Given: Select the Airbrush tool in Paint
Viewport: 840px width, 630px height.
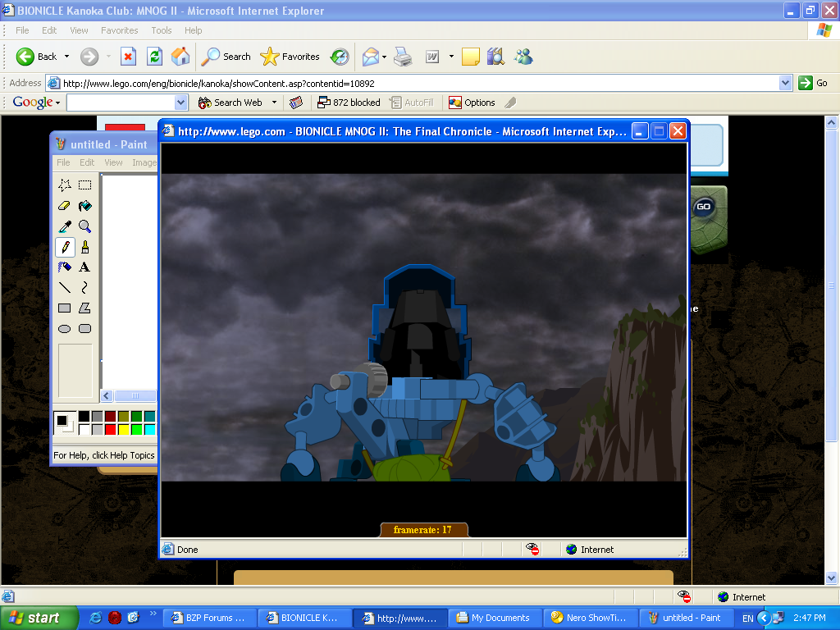Looking at the screenshot, I should [64, 267].
